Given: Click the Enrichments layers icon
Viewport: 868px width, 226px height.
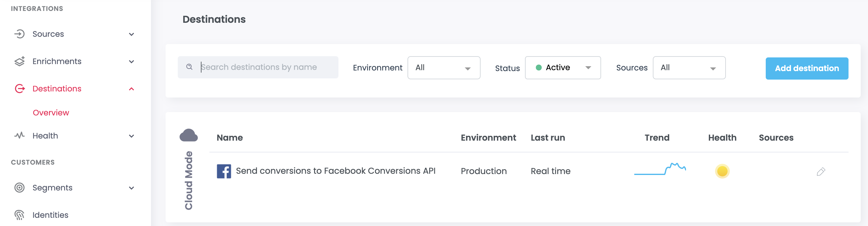Looking at the screenshot, I should click(x=19, y=61).
